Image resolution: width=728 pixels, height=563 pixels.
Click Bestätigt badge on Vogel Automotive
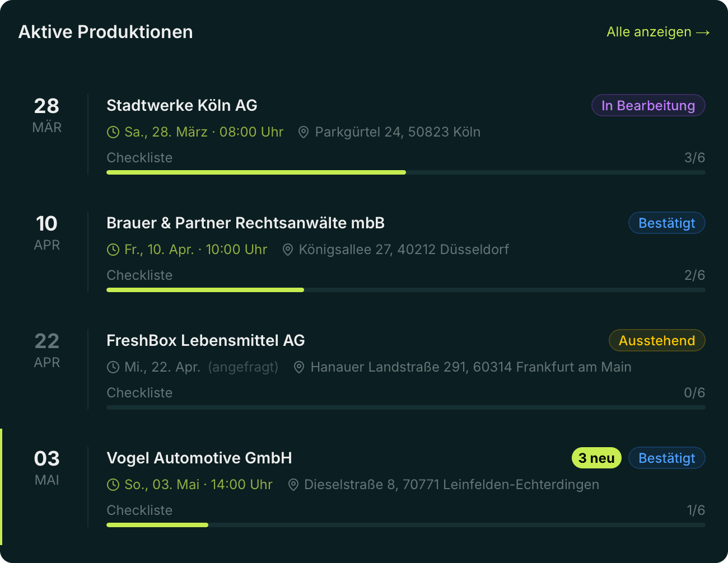click(x=666, y=458)
